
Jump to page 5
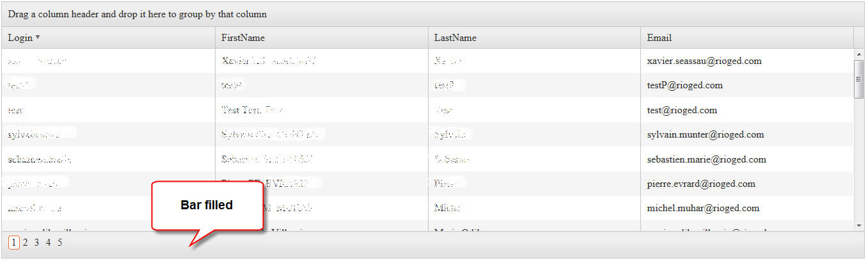coord(59,243)
